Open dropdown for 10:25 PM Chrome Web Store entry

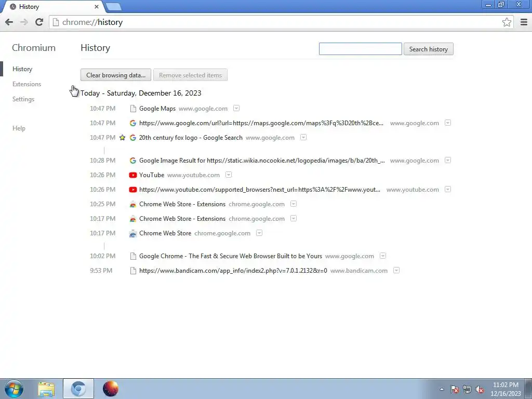click(294, 204)
